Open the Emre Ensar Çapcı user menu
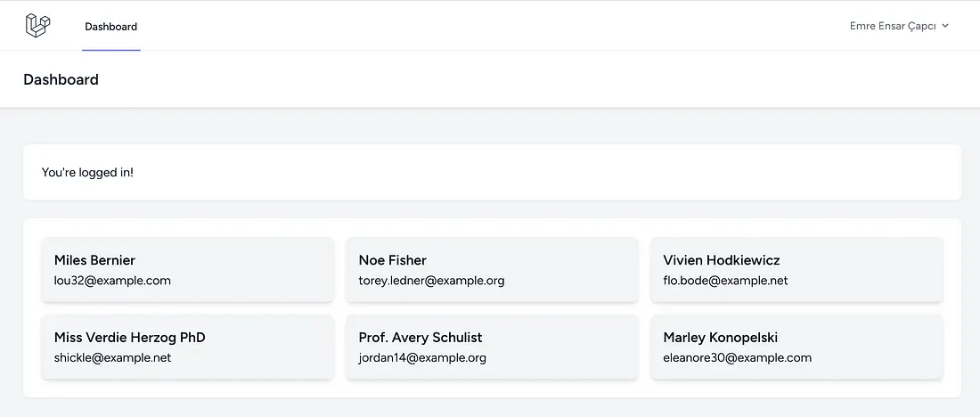The width and height of the screenshot is (980, 417). point(893,26)
